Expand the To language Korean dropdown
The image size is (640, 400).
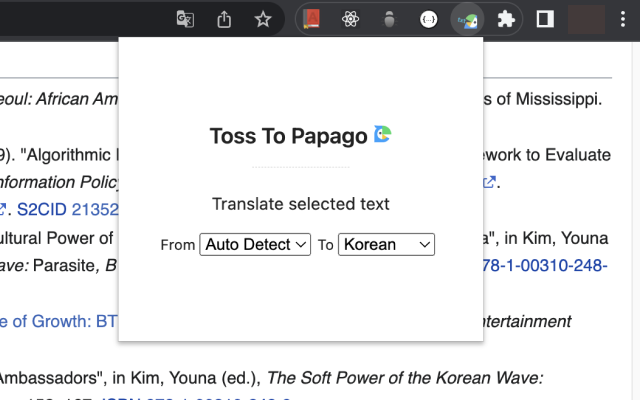click(386, 244)
